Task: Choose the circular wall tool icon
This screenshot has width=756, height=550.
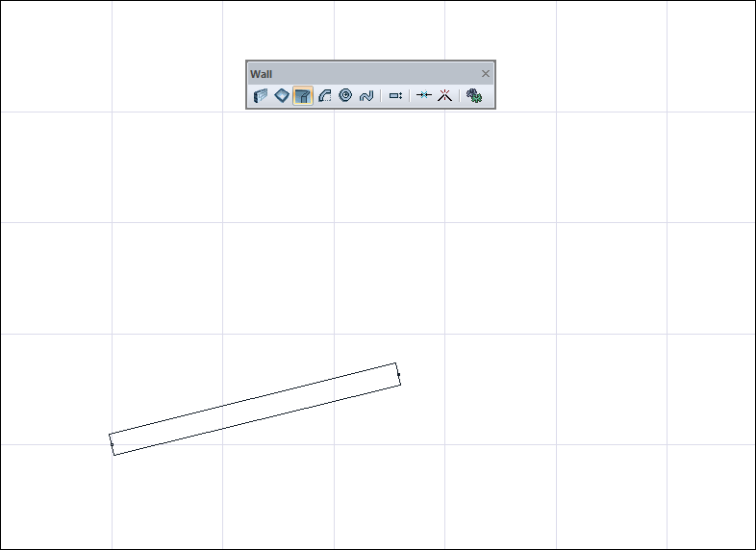Action: tap(345, 95)
